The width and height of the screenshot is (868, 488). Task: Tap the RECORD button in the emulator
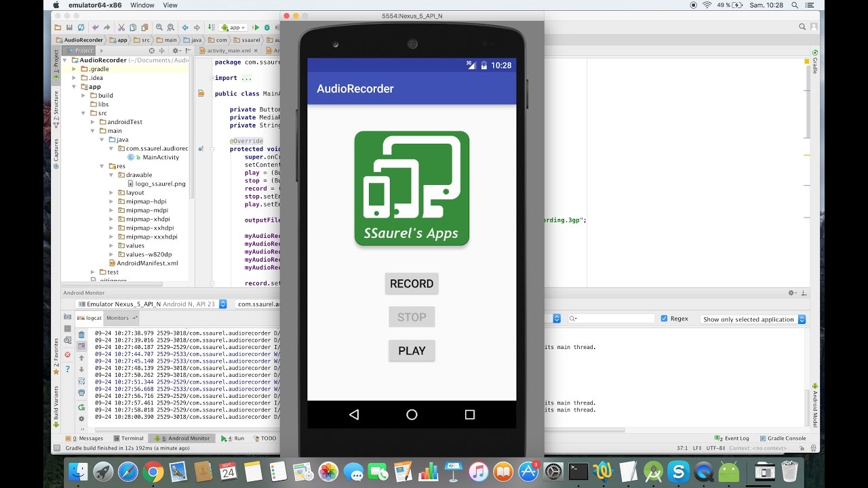click(x=412, y=284)
